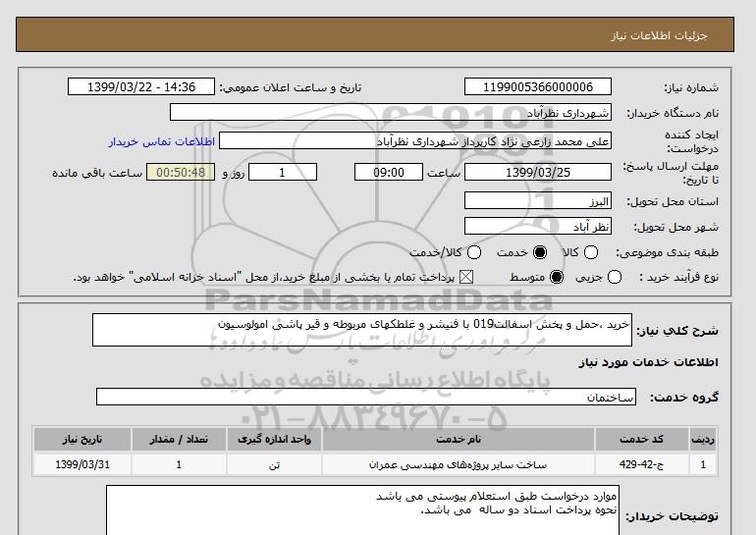
Task: Click the delivery city field نظر آباد
Action: [538, 226]
